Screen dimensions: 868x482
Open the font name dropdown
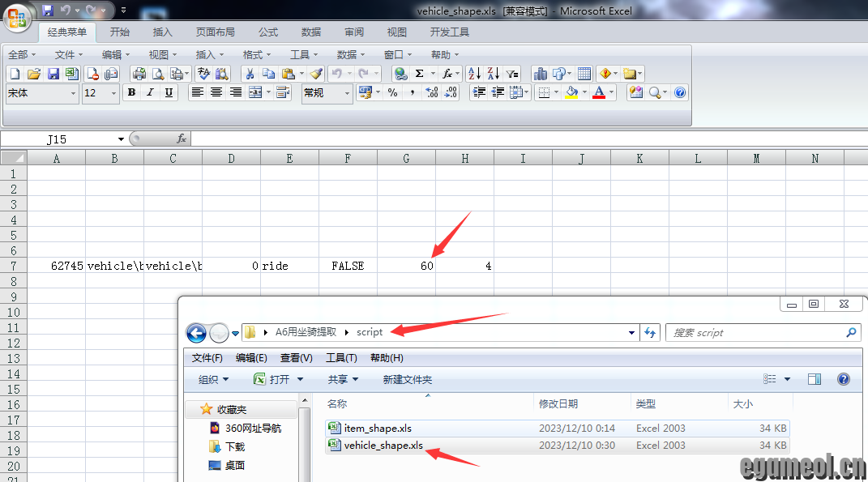click(x=71, y=93)
